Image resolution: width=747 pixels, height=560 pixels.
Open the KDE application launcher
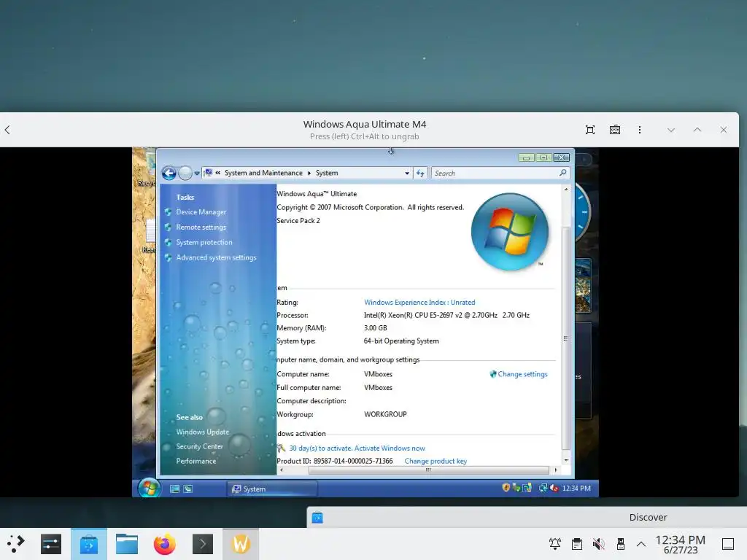15,544
